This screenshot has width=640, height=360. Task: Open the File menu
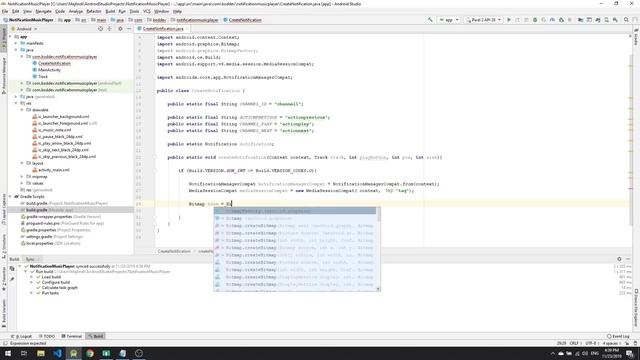[5, 11]
